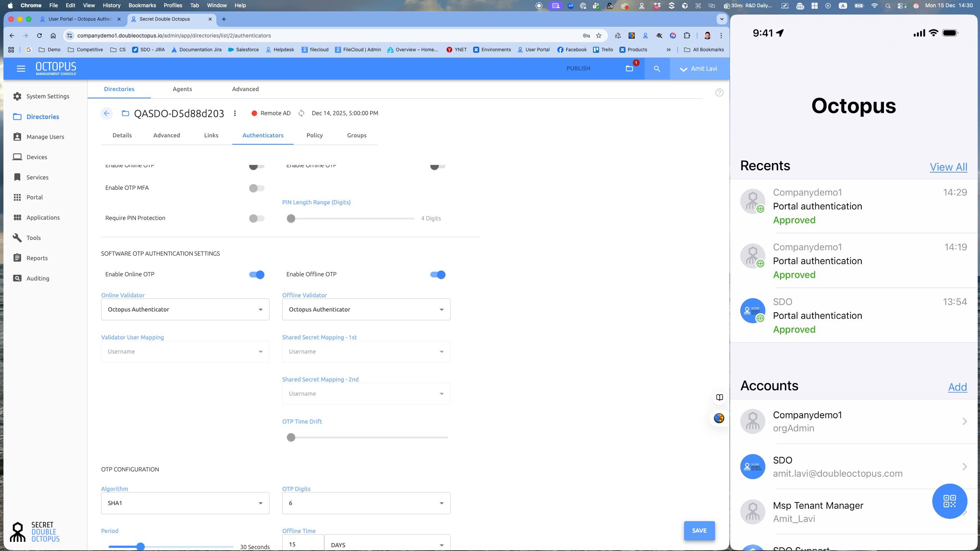The width and height of the screenshot is (980, 551).
Task: Disable the Software Enable Online OTP toggle
Action: pyautogui.click(x=257, y=275)
